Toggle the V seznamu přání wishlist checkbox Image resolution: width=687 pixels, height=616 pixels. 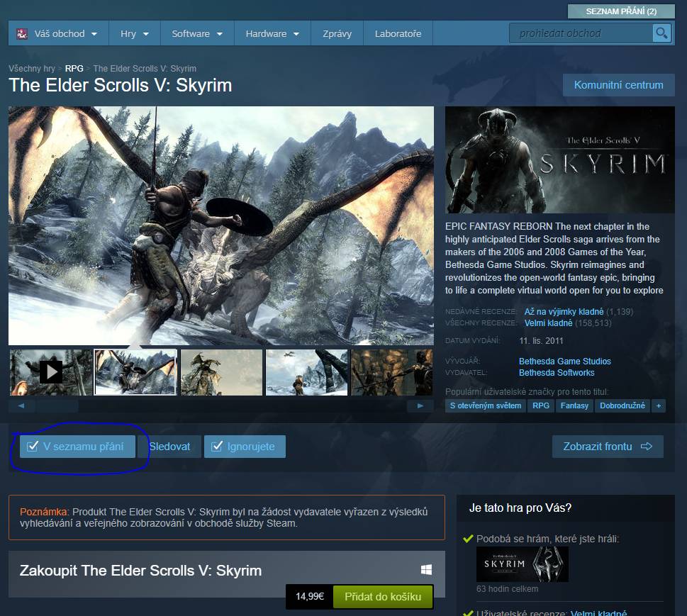77,447
